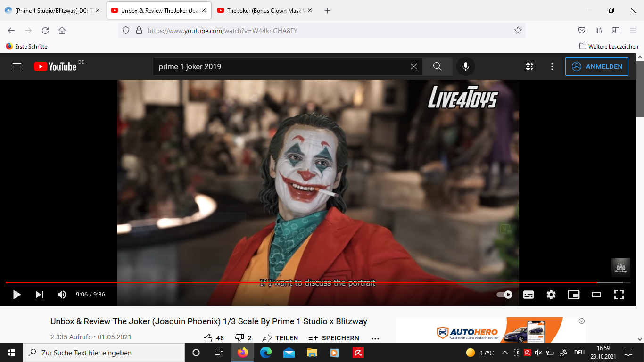Skip to the next video
The image size is (644, 362).
tap(40, 295)
